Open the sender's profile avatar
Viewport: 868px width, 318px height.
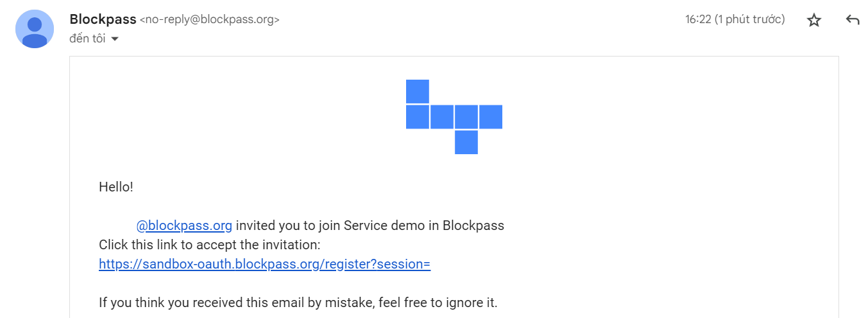coord(35,30)
